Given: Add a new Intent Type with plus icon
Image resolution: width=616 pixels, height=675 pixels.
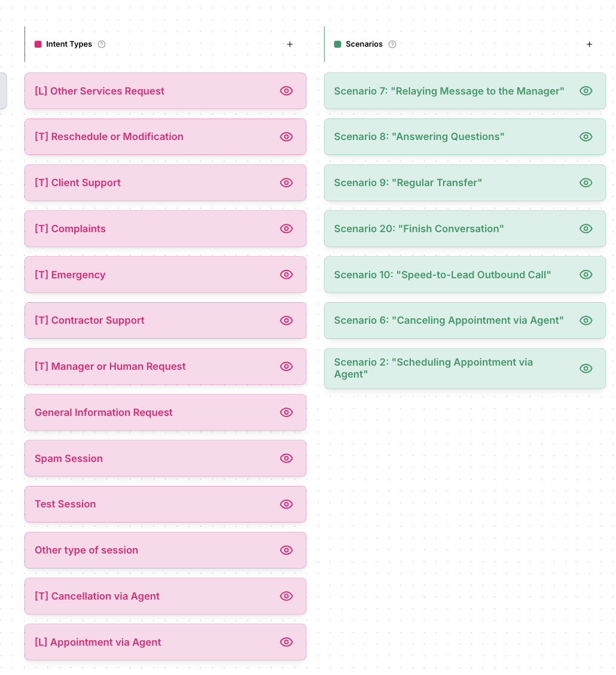Looking at the screenshot, I should point(290,44).
